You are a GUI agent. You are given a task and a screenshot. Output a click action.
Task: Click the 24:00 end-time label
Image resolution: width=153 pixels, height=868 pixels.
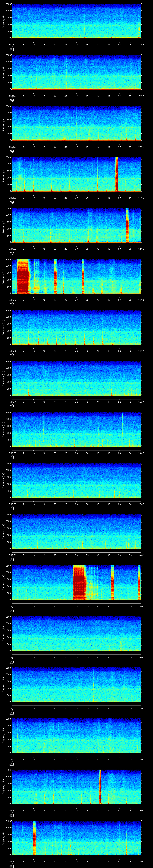click(141, 861)
